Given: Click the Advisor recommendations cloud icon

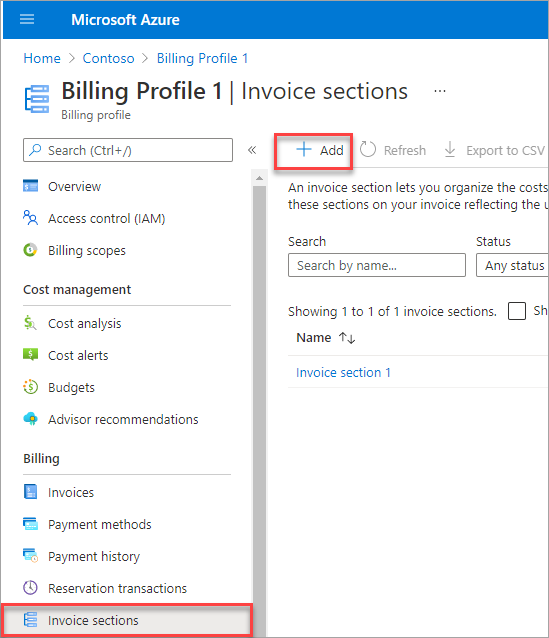Looking at the screenshot, I should (31, 419).
